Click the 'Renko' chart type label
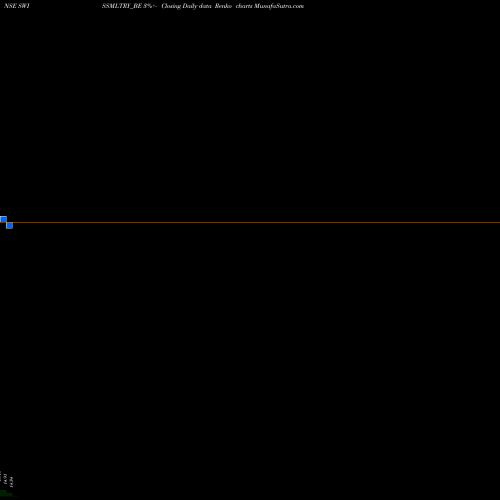Screen dimensions: 500x500 click(223, 6)
